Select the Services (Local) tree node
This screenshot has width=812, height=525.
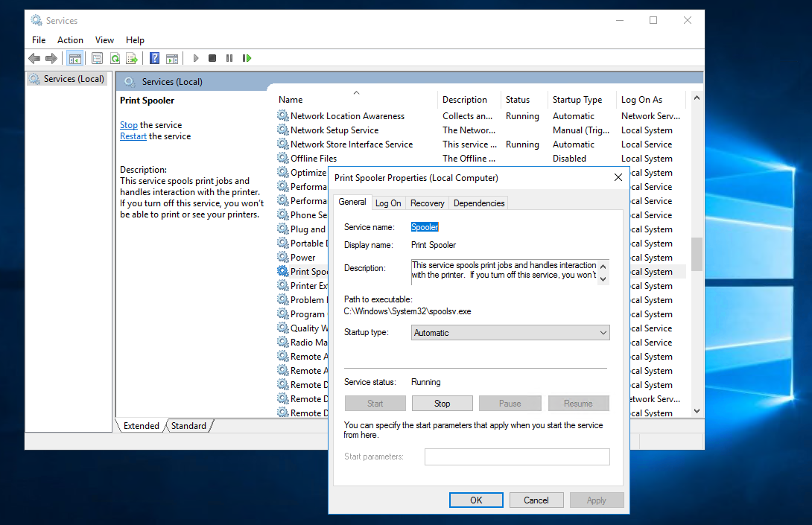click(67, 79)
